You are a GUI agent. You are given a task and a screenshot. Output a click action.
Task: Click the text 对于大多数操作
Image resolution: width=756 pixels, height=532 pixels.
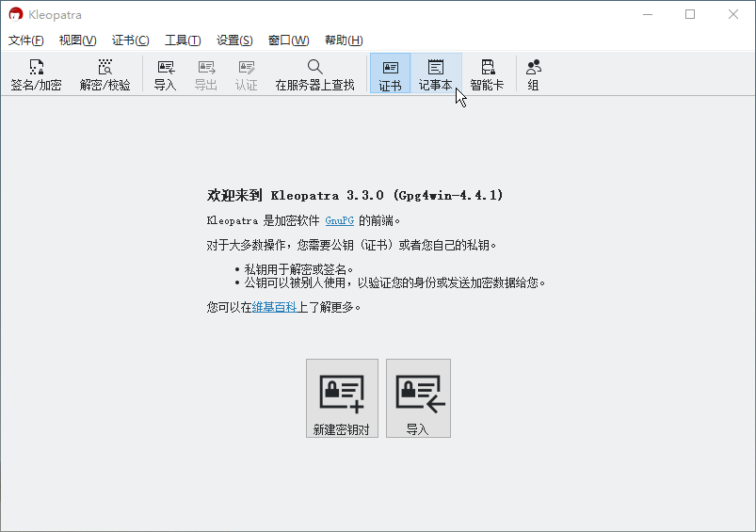[x=351, y=245]
